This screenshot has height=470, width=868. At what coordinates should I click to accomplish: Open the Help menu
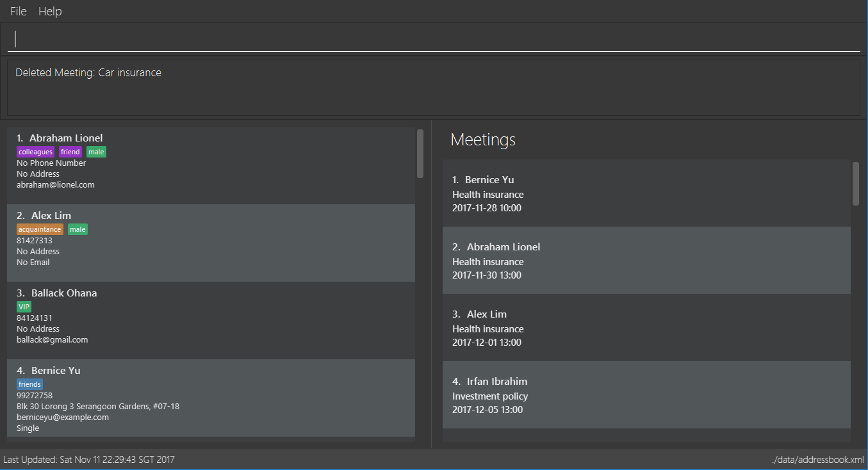click(50, 12)
